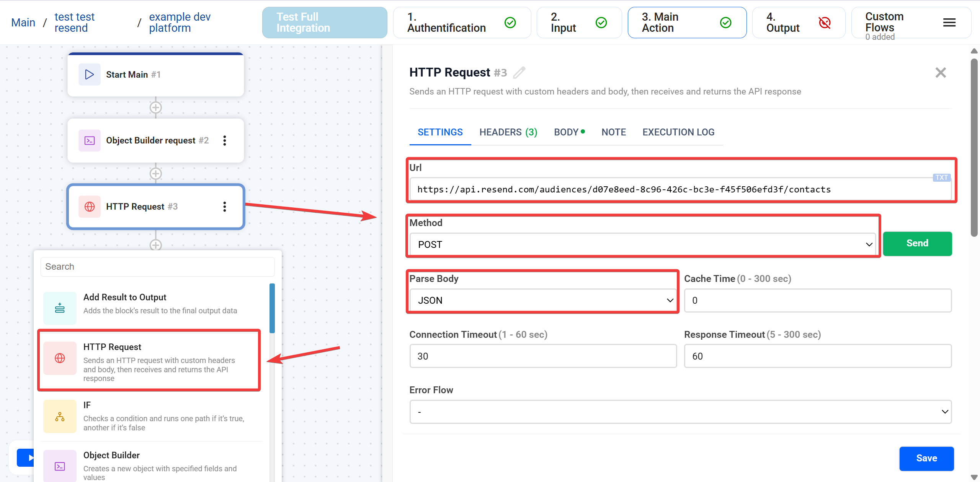Open the hamburger menu beside Custom Flows
The image size is (980, 482).
(949, 23)
